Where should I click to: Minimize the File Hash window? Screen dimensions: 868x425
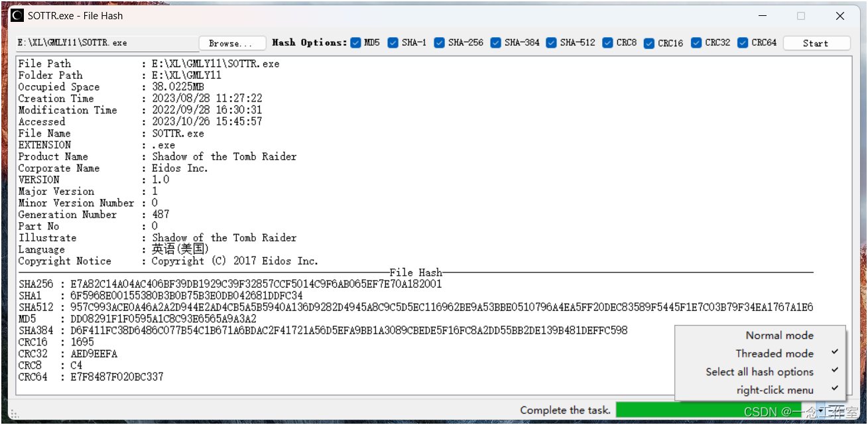click(762, 16)
